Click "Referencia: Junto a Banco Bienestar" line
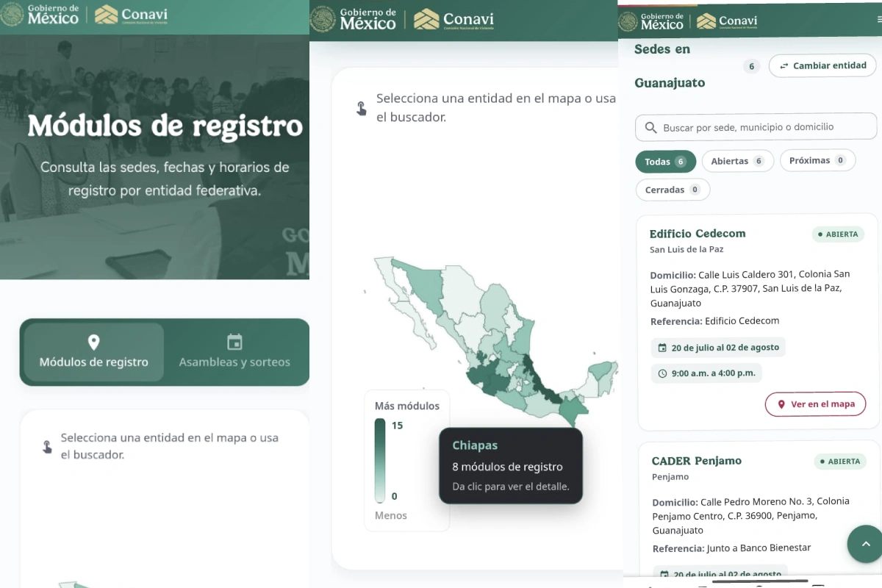The width and height of the screenshot is (882, 588). click(731, 548)
